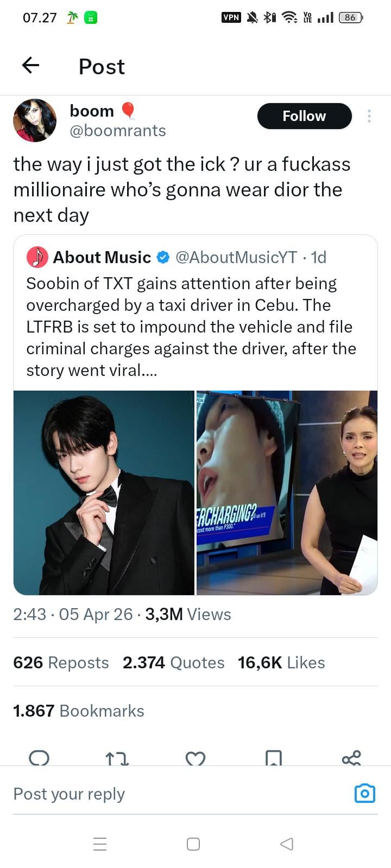Focus the Post your reply field
The width and height of the screenshot is (391, 868).
tap(163, 794)
